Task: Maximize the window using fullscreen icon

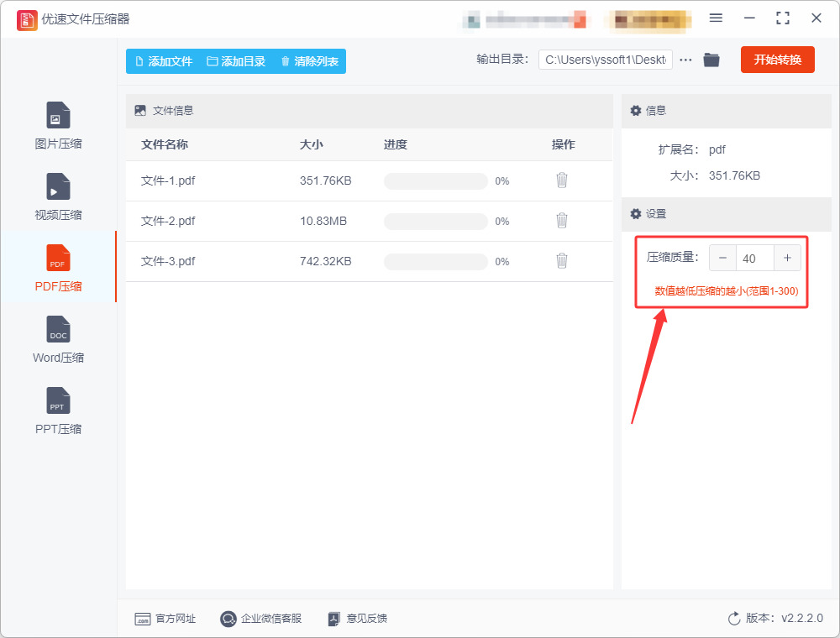Action: (783, 18)
